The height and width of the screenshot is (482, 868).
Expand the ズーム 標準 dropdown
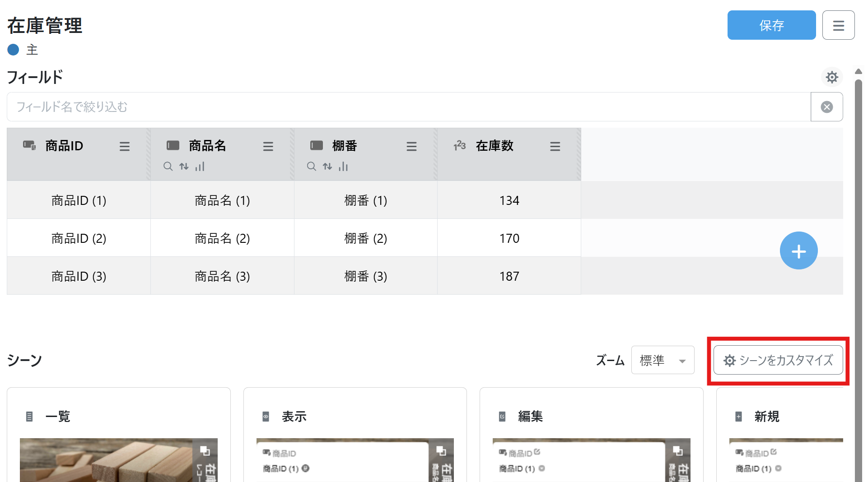663,361
